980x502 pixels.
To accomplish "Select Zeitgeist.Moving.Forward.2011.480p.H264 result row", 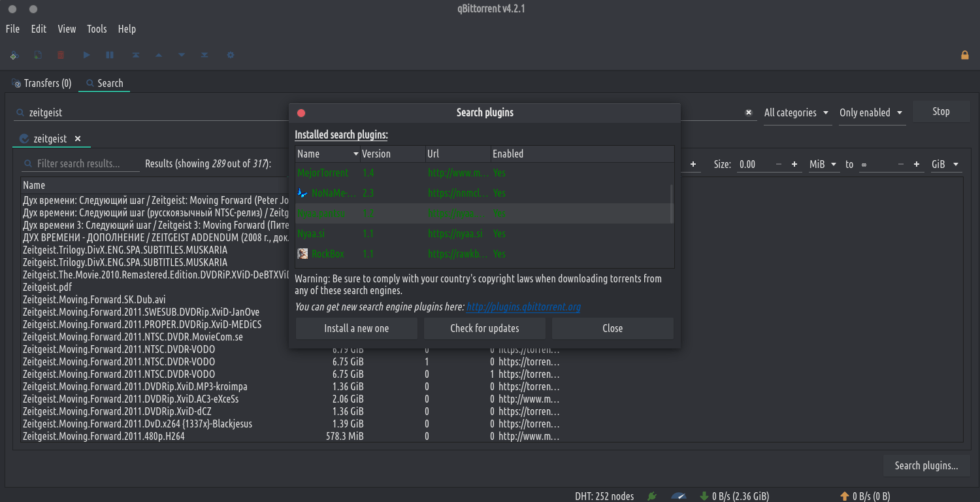I will click(291, 436).
